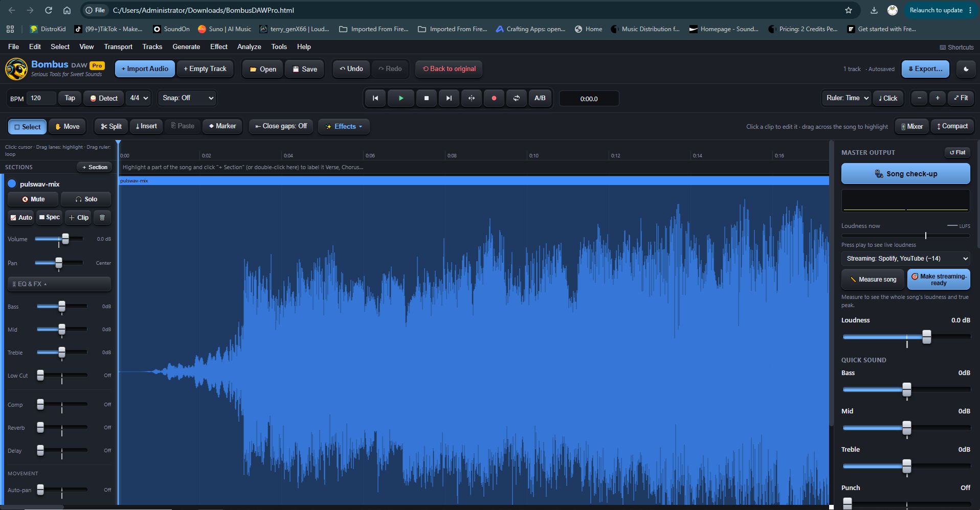
Task: Click the track Volume slider handle
Action: (x=65, y=239)
